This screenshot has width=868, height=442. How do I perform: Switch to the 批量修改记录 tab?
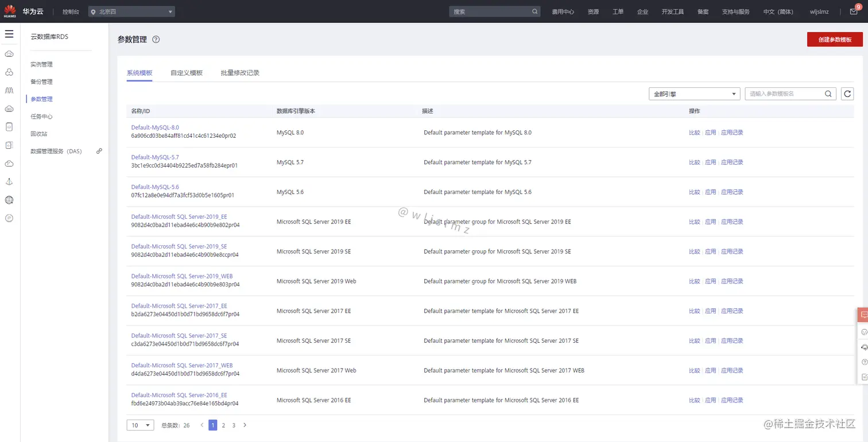[x=240, y=73]
